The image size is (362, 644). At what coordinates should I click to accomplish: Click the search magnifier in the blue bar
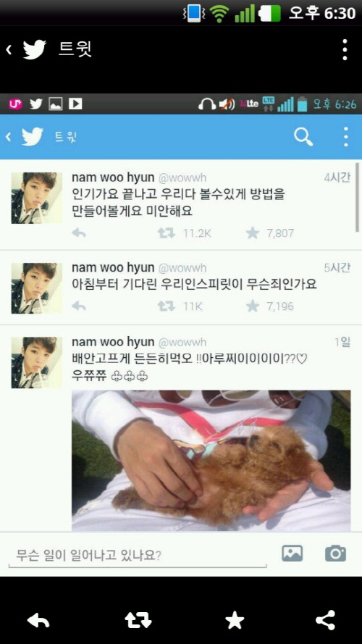tap(303, 136)
